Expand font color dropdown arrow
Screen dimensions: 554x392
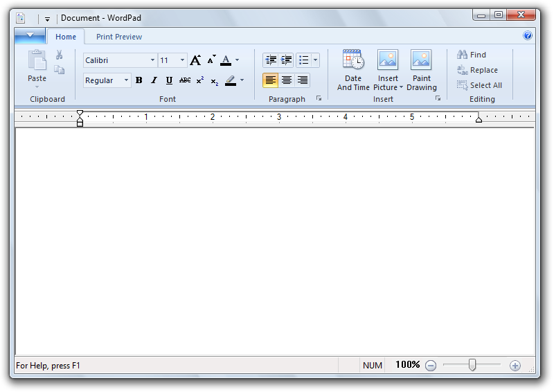coord(237,60)
